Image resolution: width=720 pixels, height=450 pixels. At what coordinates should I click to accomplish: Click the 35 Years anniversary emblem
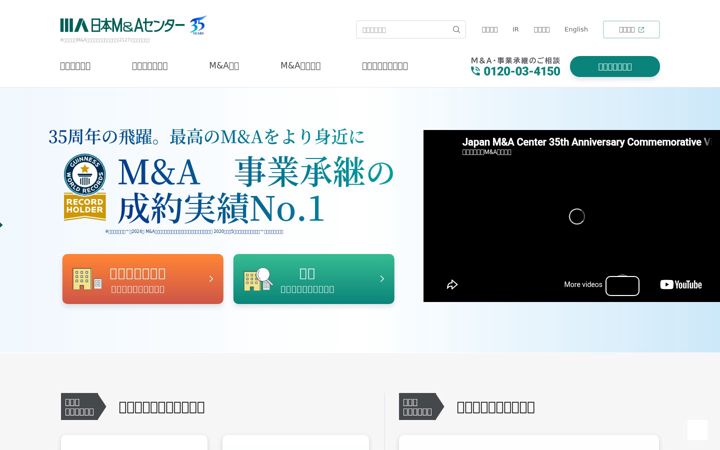[x=198, y=25]
